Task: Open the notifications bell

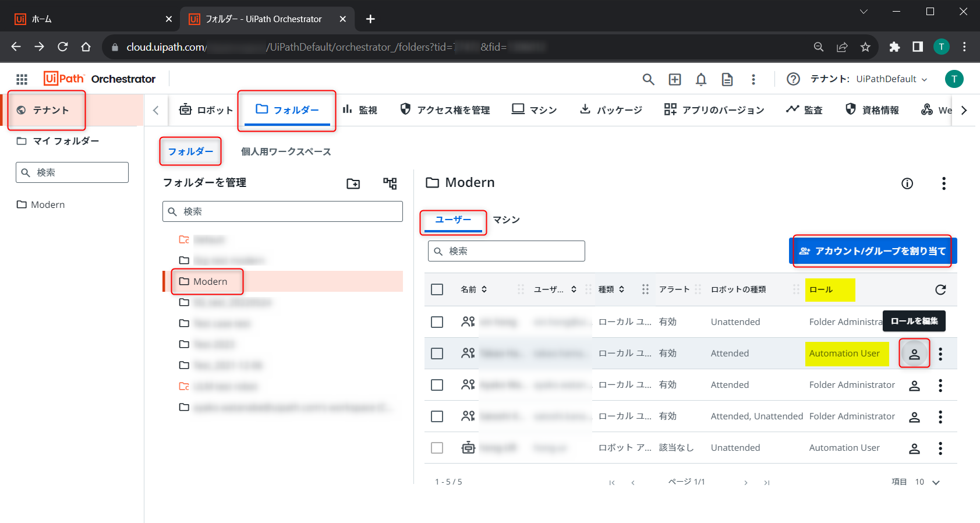Action: [701, 79]
